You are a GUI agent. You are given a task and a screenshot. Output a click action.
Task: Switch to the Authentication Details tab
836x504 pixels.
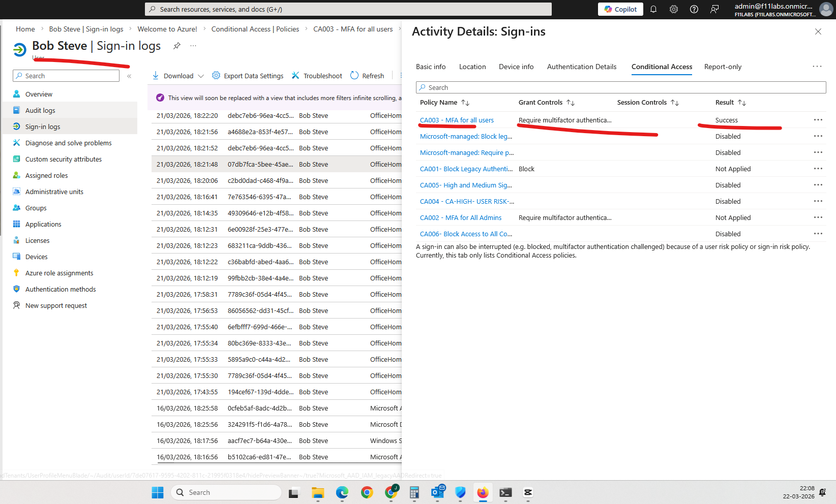(581, 67)
